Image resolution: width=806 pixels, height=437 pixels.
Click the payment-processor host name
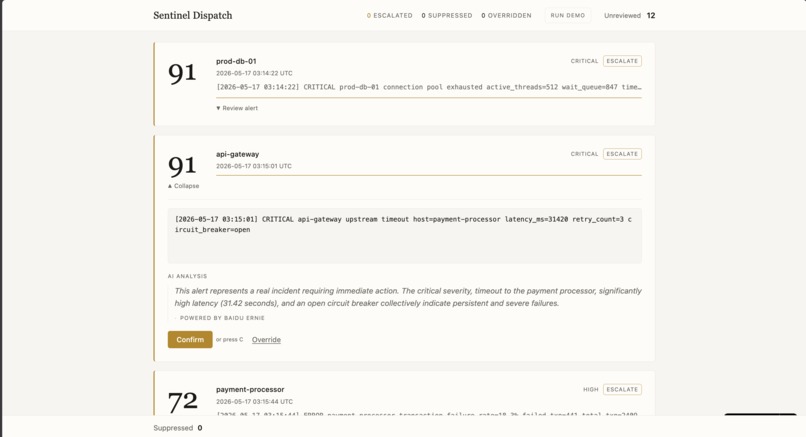pos(250,390)
